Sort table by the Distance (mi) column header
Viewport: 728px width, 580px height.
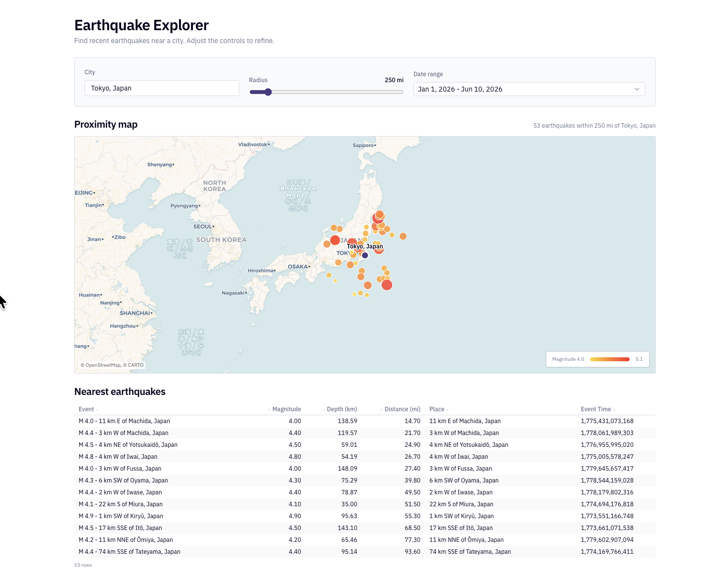point(402,409)
